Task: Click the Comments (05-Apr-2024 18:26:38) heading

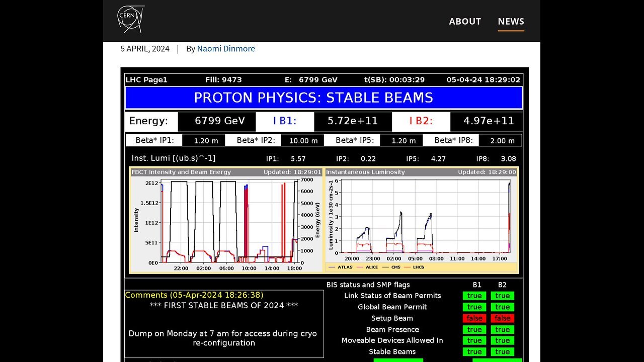Action: 194,295
